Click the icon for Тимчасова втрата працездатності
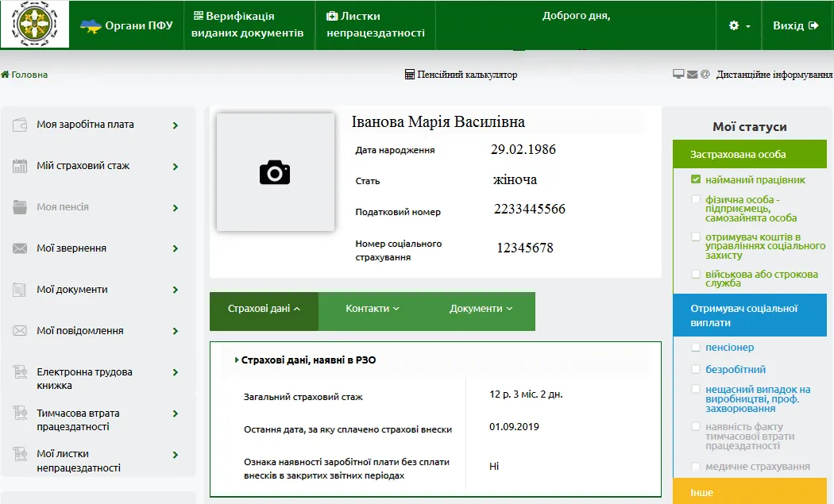The height and width of the screenshot is (504, 834). [20, 413]
